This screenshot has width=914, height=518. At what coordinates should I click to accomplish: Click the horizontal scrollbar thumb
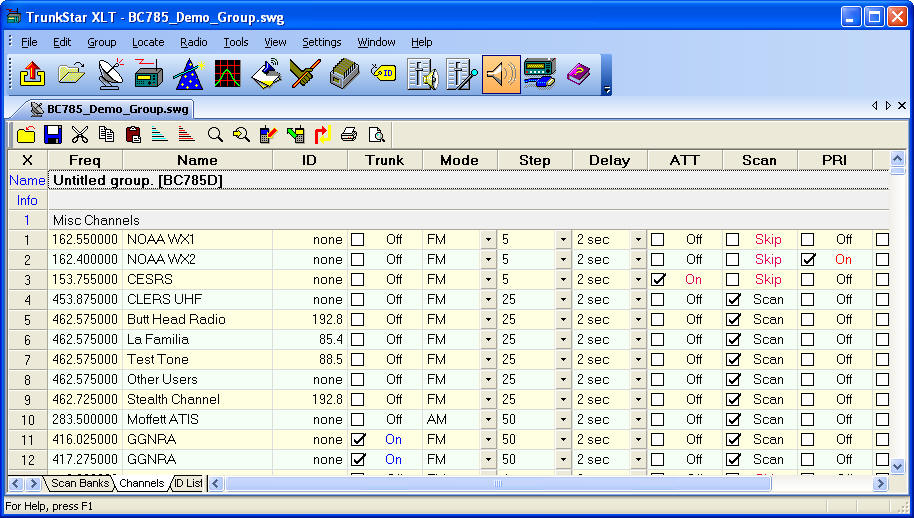coord(498,483)
